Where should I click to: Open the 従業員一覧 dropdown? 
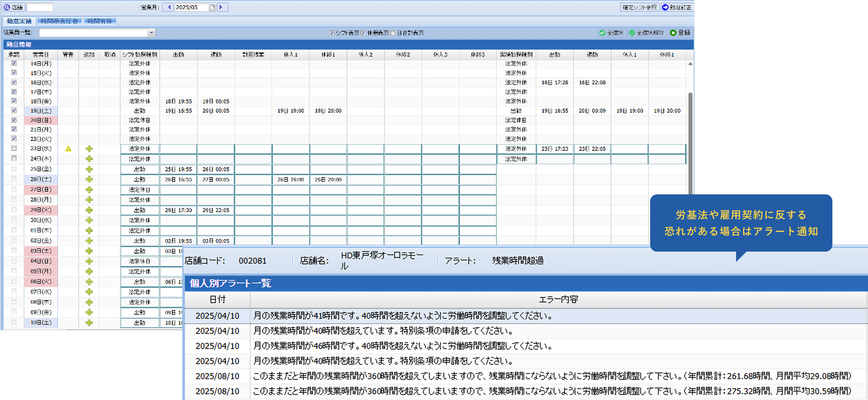(151, 33)
